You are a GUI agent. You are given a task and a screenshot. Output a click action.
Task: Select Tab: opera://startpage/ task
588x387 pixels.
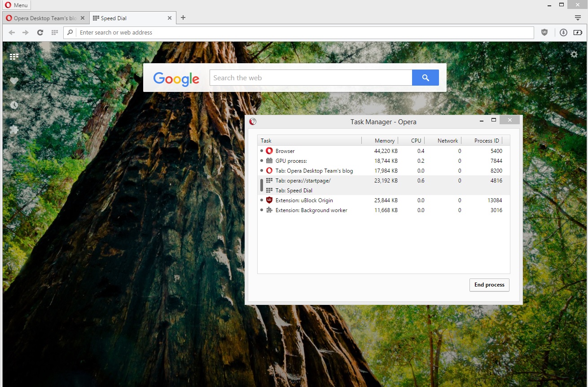pos(383,181)
